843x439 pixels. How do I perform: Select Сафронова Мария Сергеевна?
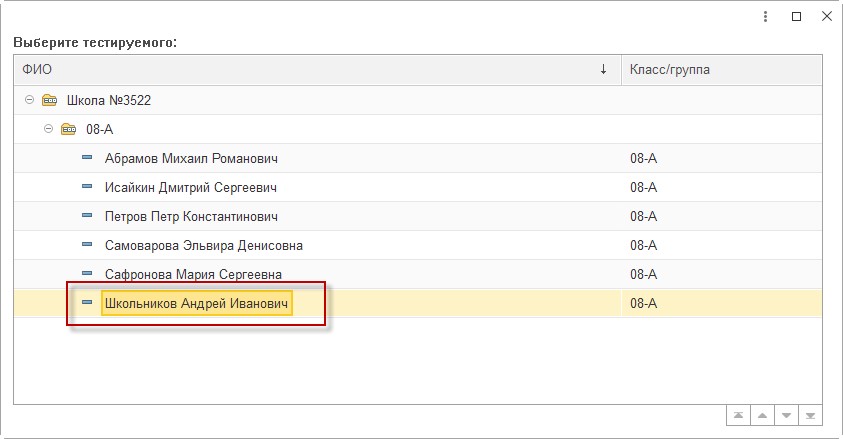[x=193, y=275]
